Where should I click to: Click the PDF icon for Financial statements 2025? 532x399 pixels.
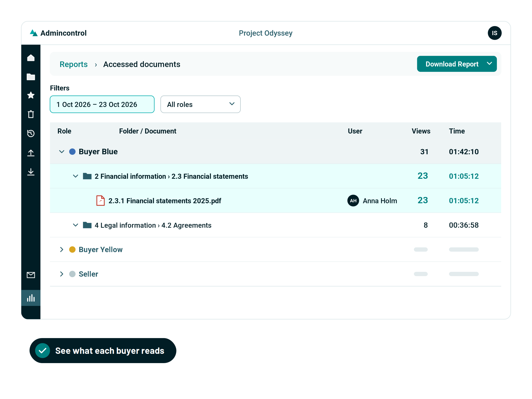coord(100,201)
